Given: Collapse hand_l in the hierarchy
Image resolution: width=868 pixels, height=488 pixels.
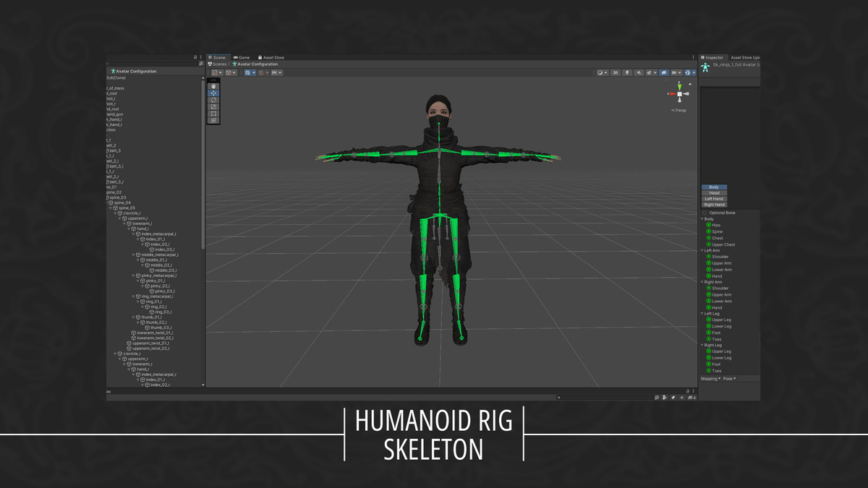Looking at the screenshot, I should (129, 228).
